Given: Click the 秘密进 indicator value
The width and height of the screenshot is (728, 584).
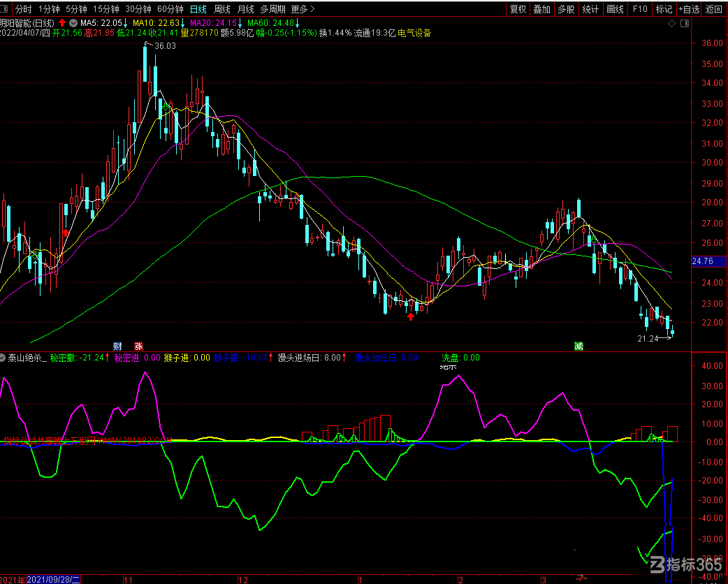Looking at the screenshot, I should (138, 358).
